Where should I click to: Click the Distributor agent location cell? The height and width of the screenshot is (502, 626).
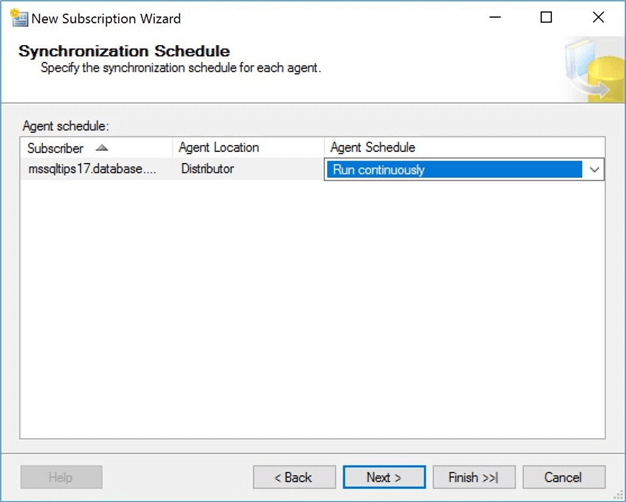click(x=208, y=169)
